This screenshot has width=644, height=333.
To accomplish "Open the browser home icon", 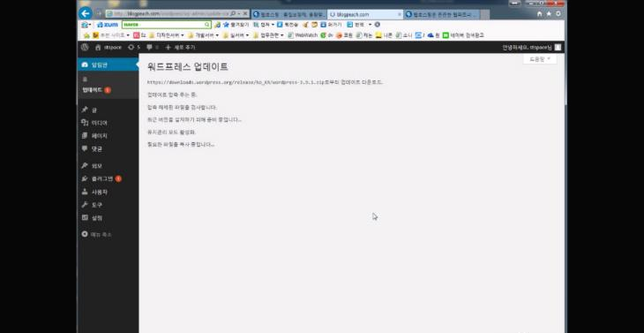I will (539, 13).
